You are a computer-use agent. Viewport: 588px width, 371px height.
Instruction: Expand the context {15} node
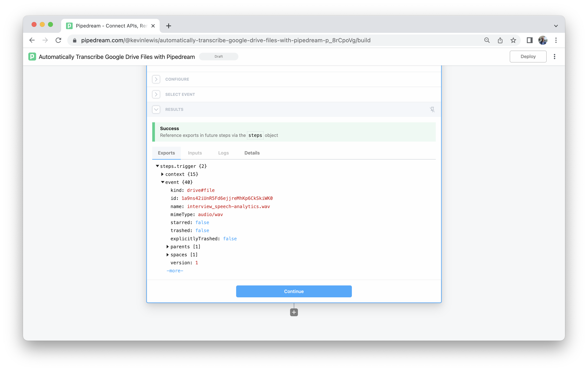162,174
